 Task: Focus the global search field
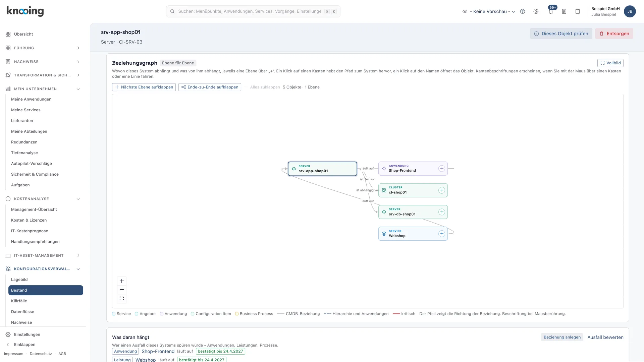[x=253, y=11]
